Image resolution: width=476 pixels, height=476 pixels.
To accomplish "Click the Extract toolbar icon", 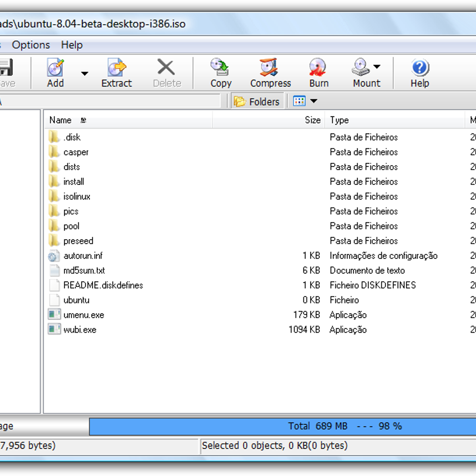I will [117, 68].
